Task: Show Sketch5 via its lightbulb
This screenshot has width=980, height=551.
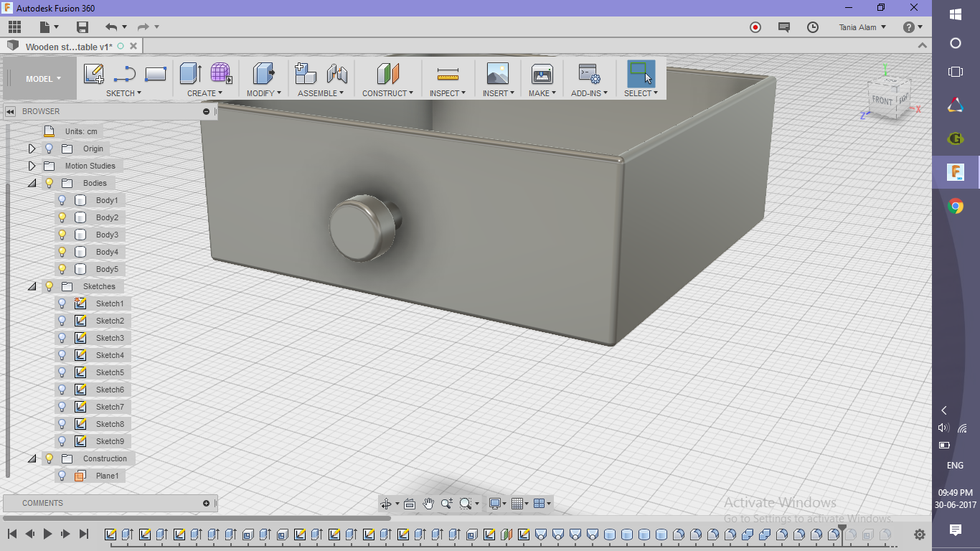Action: coord(62,372)
